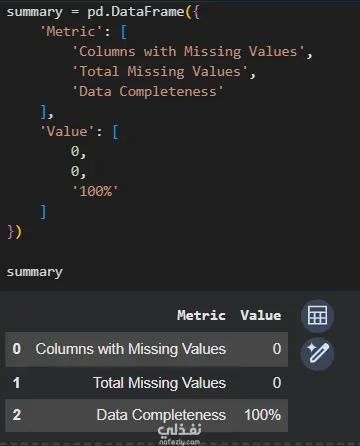
Task: Click the 'Value' key in code
Action: point(67,132)
